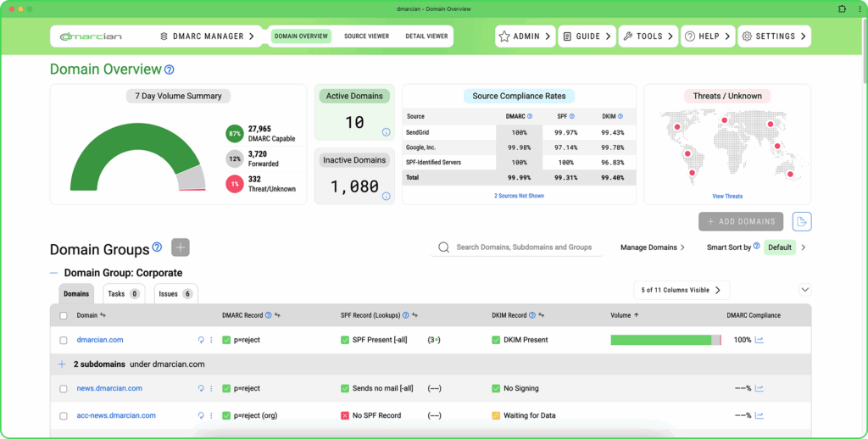Viewport: 868px width, 439px height.
Task: Click the export document icon beside Add Domains
Action: 802,221
